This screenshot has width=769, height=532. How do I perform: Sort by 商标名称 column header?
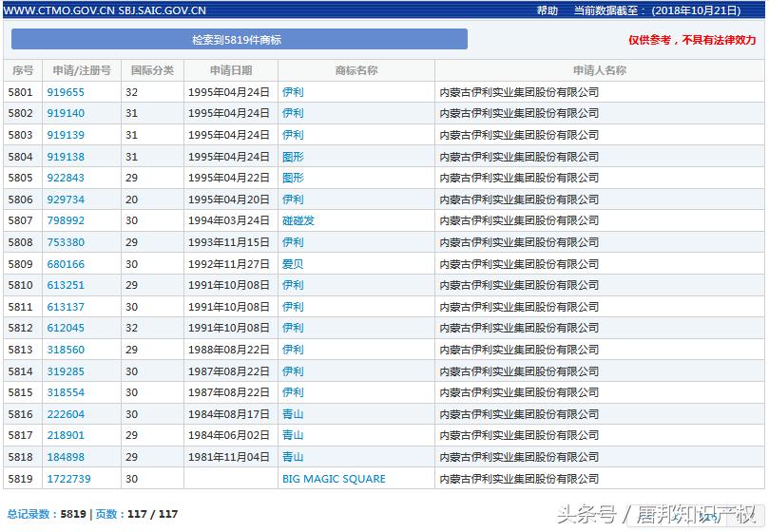(x=356, y=70)
